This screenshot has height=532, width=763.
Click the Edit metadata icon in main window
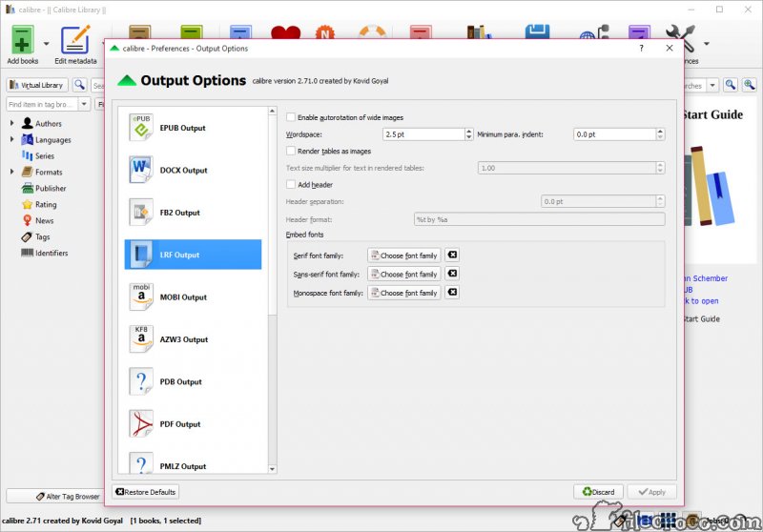click(75, 40)
